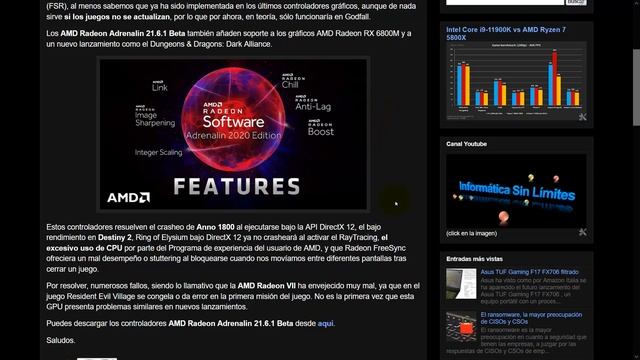640x360 pixels.
Task: Click bold text 'AMD Radeon VII'
Action: pyautogui.click(x=267, y=286)
